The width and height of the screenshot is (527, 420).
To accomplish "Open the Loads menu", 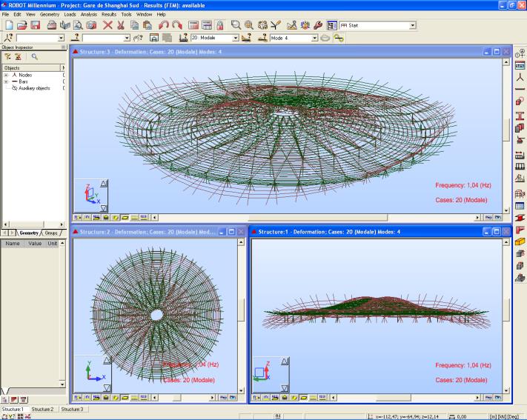I will [x=70, y=15].
